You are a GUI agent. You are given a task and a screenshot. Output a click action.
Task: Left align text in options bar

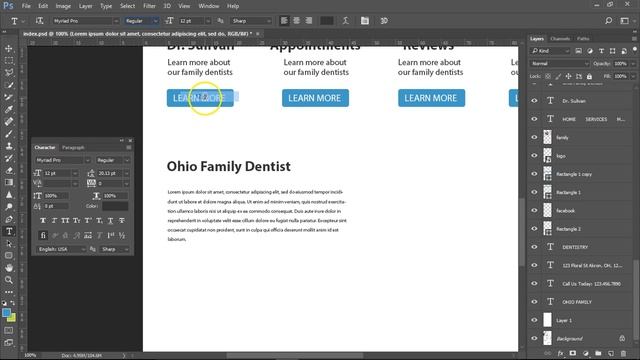[x=284, y=21]
